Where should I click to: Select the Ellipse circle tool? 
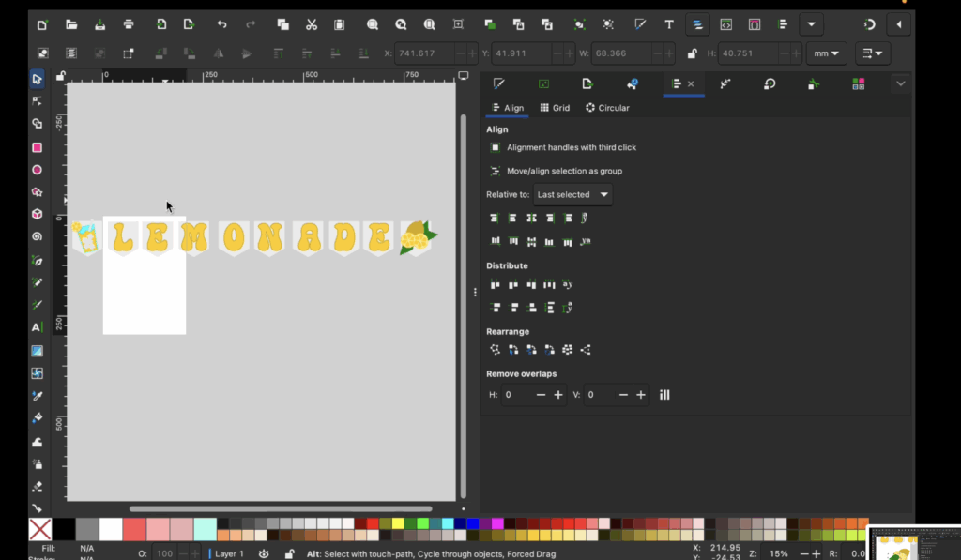(x=37, y=170)
